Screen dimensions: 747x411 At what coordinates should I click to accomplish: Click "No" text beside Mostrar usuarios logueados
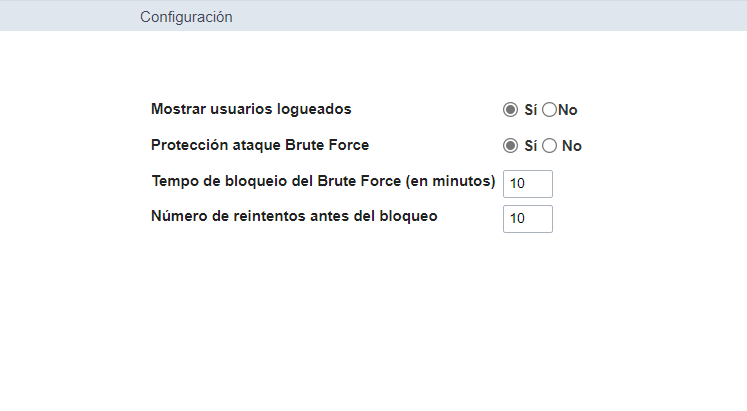567,110
